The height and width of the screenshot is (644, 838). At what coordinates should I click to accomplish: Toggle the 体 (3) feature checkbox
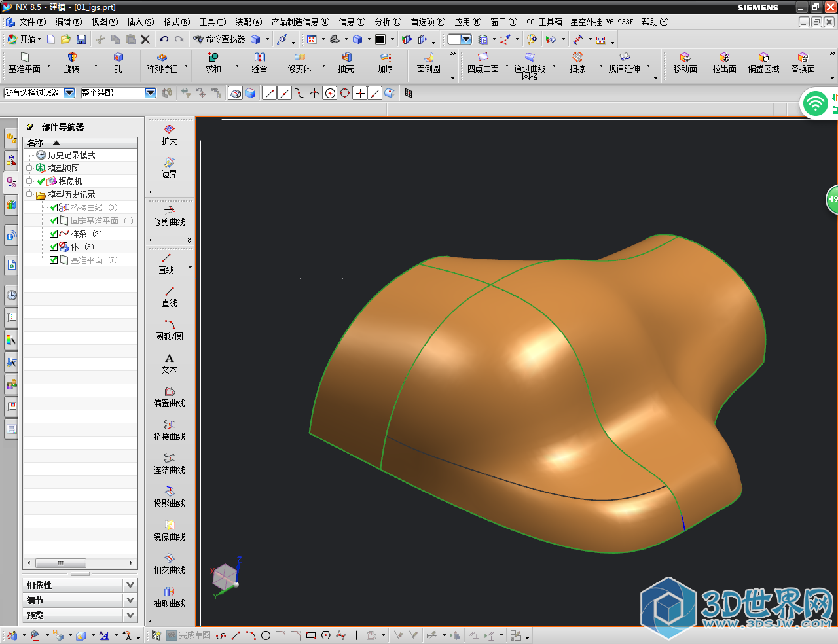click(x=54, y=247)
